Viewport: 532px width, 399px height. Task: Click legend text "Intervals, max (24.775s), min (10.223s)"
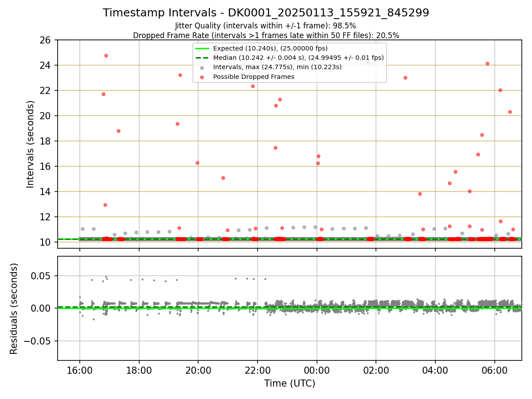[x=278, y=67]
